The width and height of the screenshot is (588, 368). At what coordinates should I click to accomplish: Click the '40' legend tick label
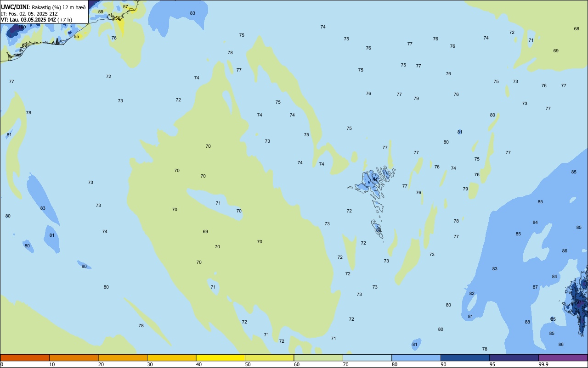199,364
